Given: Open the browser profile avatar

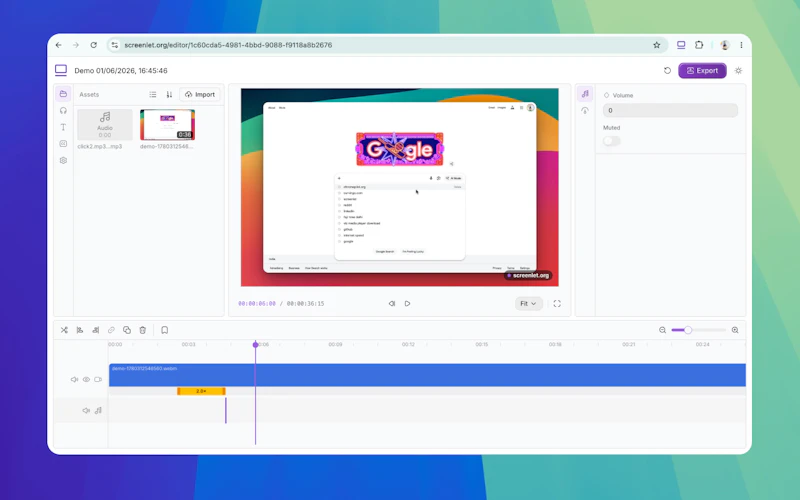Looking at the screenshot, I should point(724,45).
